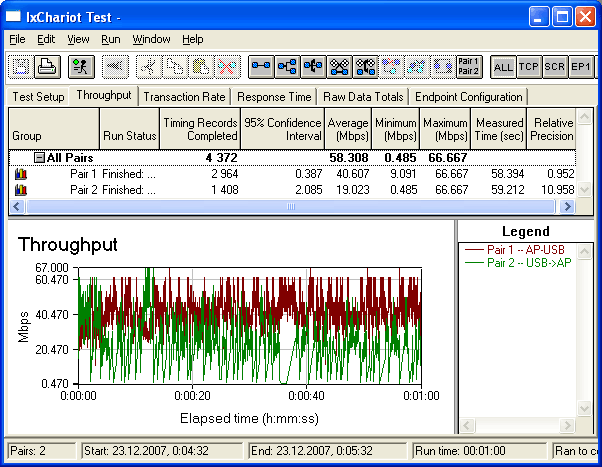Click the Print toolbar icon
This screenshot has height=467, width=602.
48,67
